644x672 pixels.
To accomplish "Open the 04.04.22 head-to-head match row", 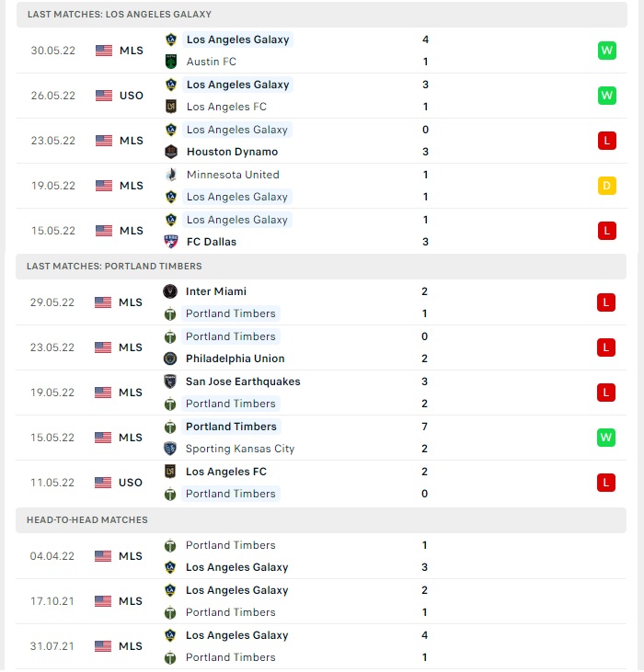I will pyautogui.click(x=321, y=556).
